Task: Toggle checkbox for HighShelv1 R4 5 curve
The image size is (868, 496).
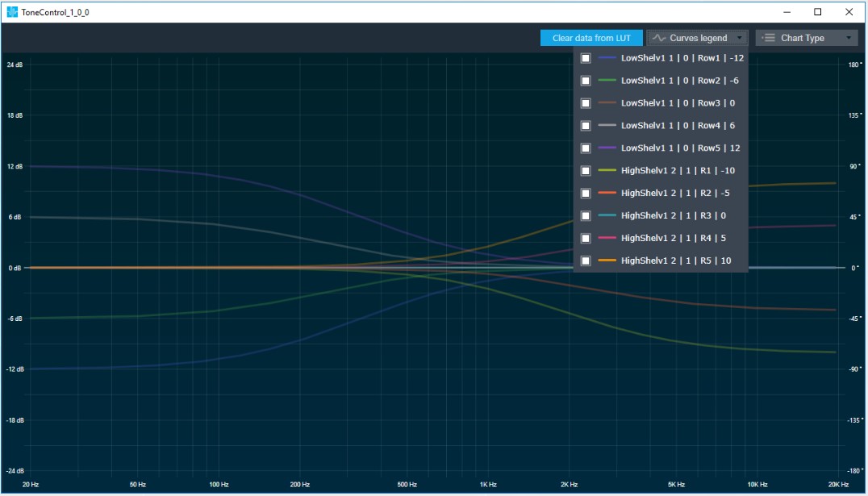Action: 586,239
